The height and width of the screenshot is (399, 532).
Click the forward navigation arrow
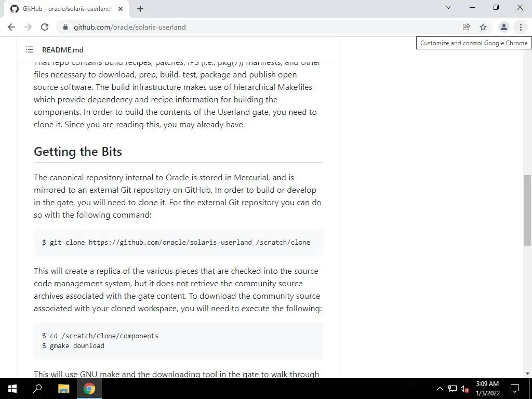(x=28, y=27)
